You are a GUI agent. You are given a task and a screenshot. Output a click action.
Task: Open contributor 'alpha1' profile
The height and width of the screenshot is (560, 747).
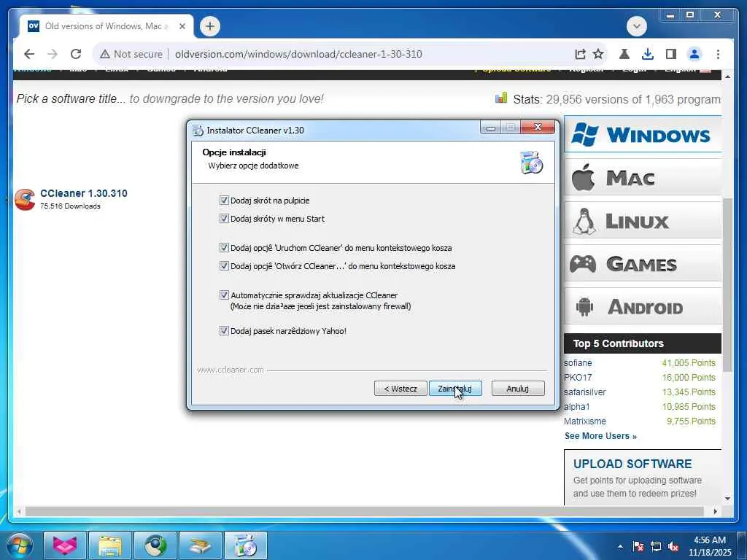coord(576,407)
